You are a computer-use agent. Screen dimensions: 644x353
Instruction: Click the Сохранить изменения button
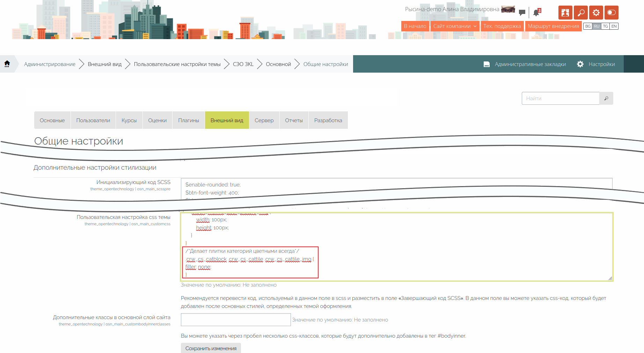pyautogui.click(x=211, y=348)
